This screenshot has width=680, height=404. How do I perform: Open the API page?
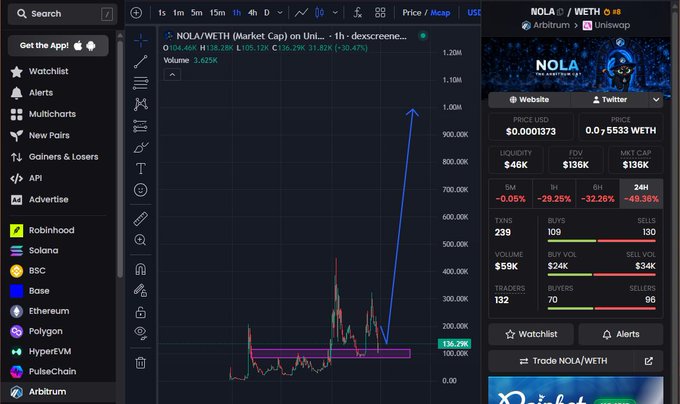(x=59, y=178)
